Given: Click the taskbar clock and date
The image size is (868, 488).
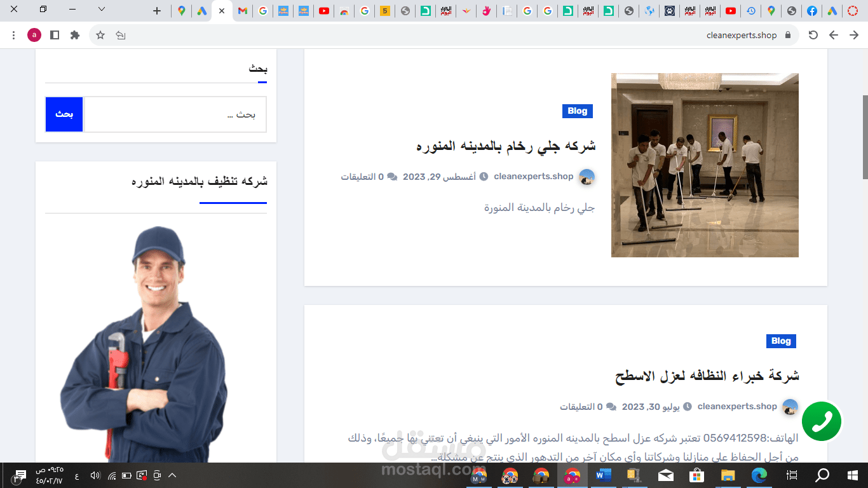Looking at the screenshot, I should [50, 475].
